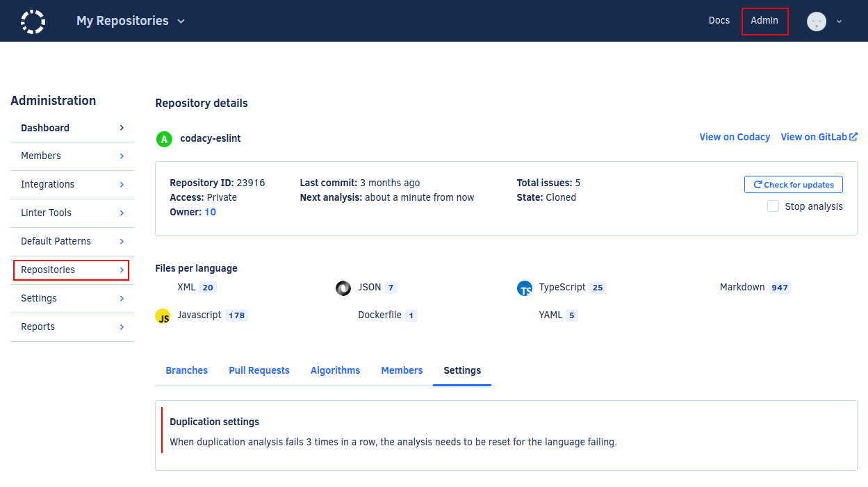The image size is (868, 487).
Task: Click the external link icon beside View on GitLab
Action: (854, 137)
